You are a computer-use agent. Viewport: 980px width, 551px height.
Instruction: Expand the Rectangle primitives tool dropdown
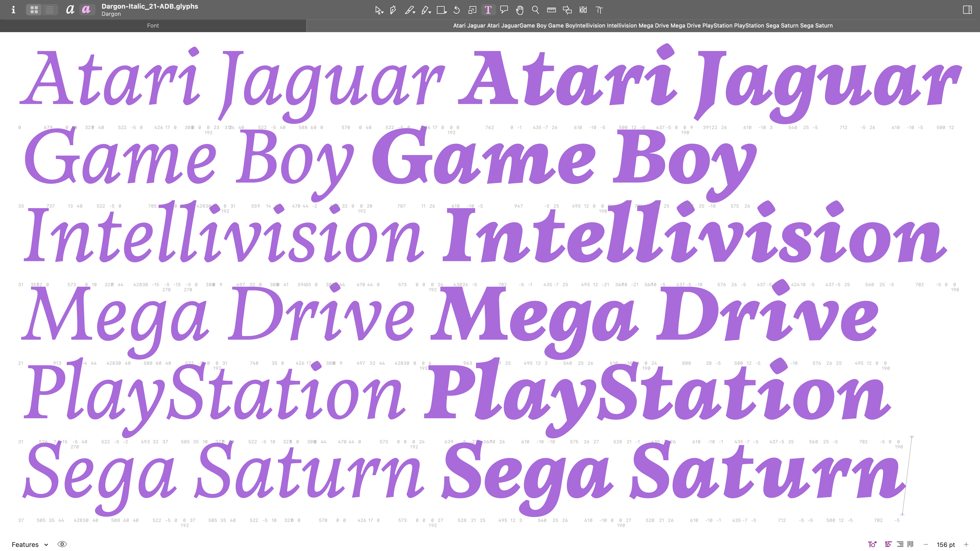(446, 13)
